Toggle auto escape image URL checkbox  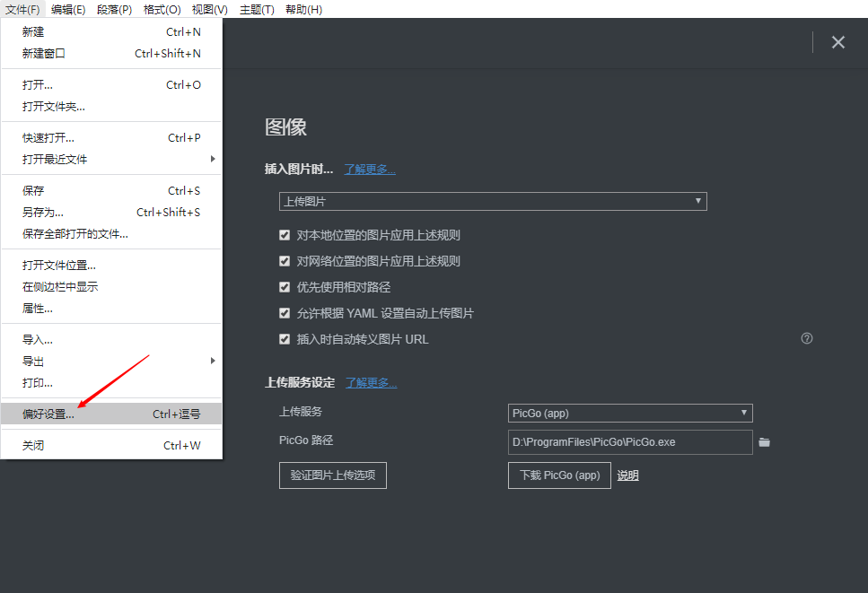tap(285, 339)
